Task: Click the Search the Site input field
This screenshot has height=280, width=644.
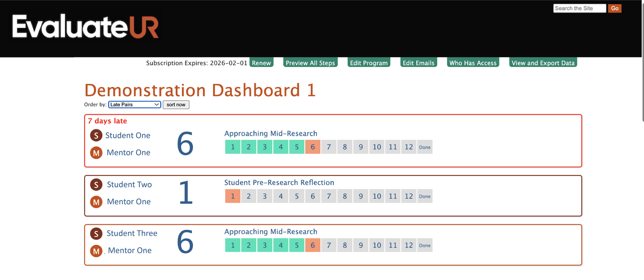Action: click(579, 8)
